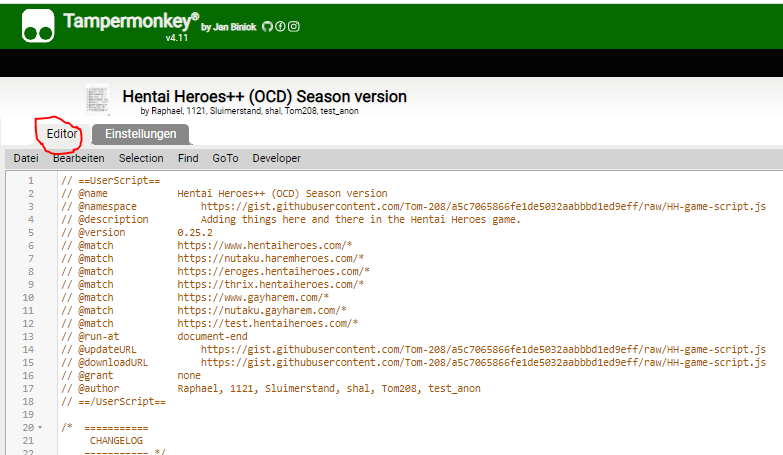Collapse the code fold arrow at line 20
Viewport: 783px width, 455px height.
[40, 428]
